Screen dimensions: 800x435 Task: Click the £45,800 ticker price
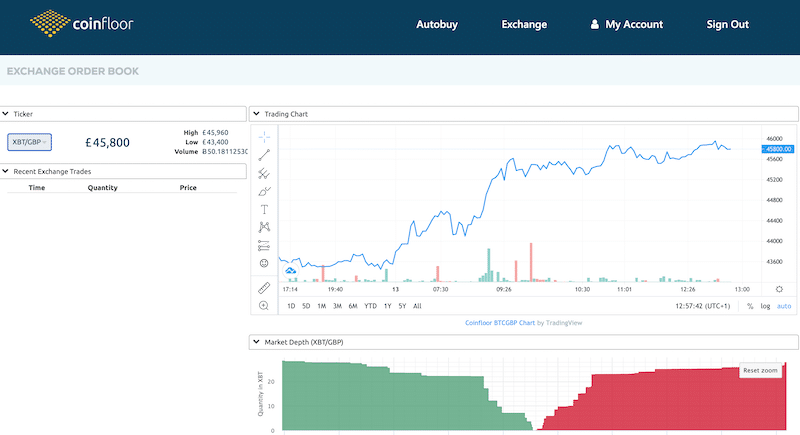tap(107, 142)
